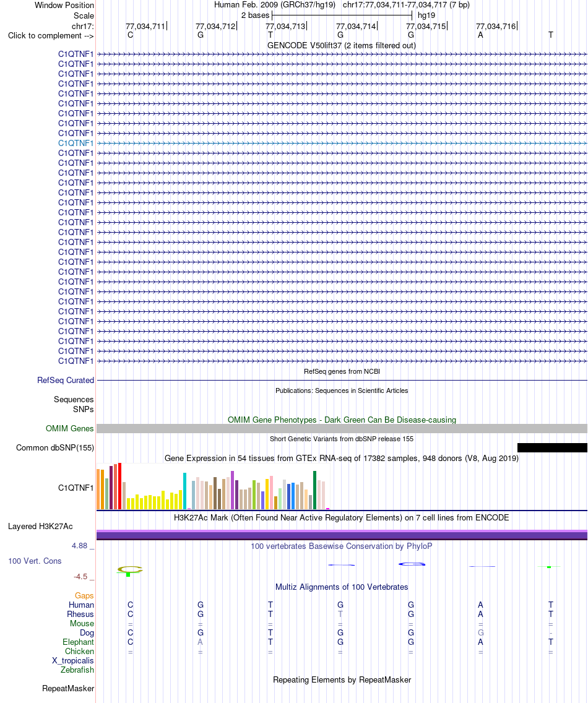Image resolution: width=588 pixels, height=703 pixels.
Task: Select the Elephant alignment row label
Action: point(79,642)
